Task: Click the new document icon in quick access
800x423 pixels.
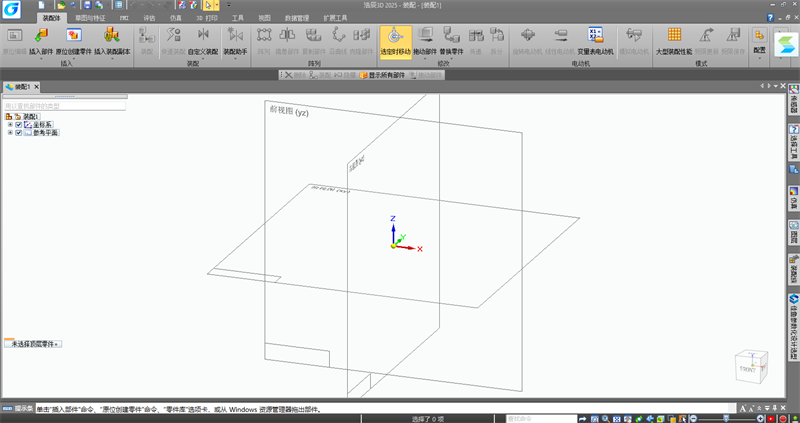Action: coord(41,5)
